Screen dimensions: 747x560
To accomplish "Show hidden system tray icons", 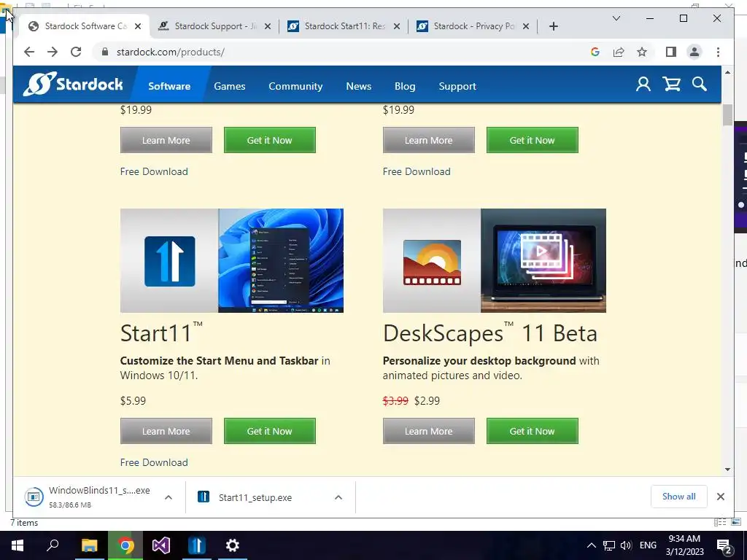I will click(x=591, y=545).
